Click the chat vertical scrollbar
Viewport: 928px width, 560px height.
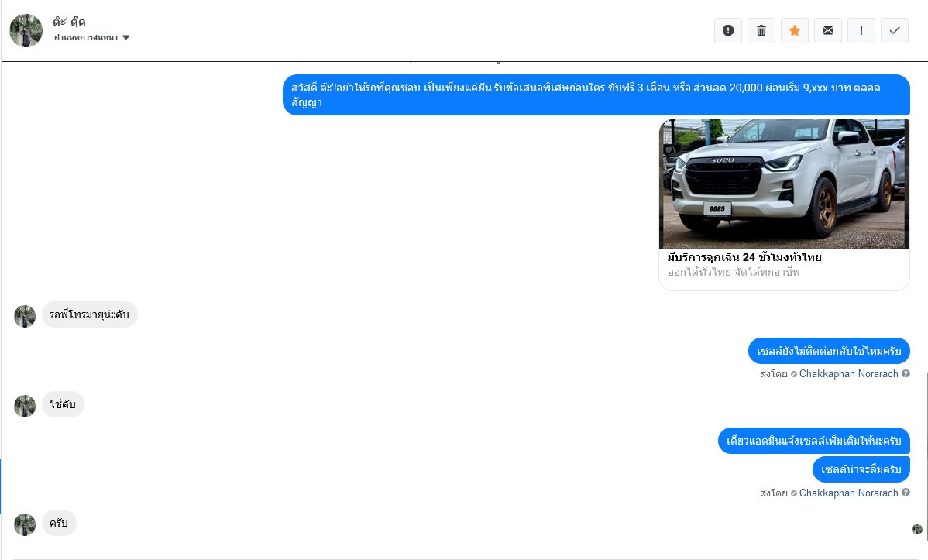click(926, 455)
